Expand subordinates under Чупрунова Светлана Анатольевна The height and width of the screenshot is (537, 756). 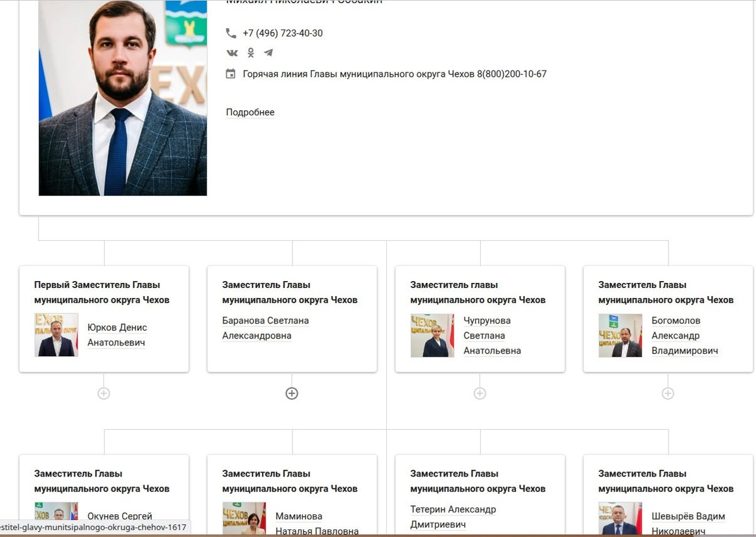tap(480, 393)
